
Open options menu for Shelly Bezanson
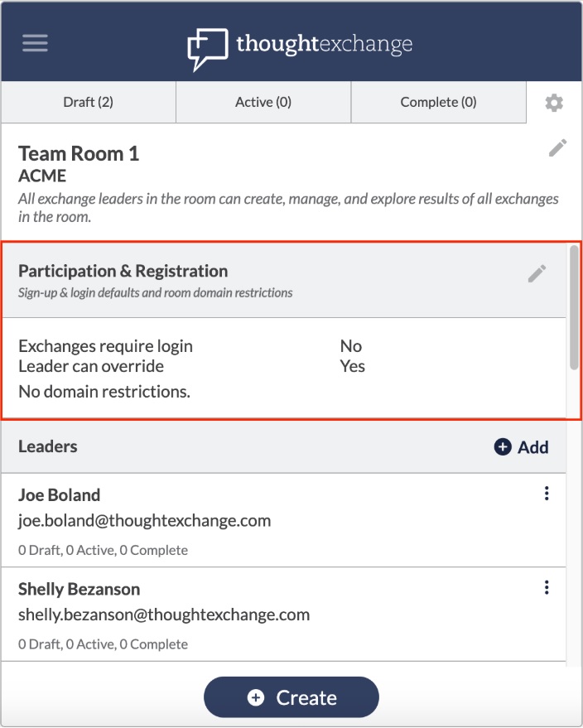[547, 587]
